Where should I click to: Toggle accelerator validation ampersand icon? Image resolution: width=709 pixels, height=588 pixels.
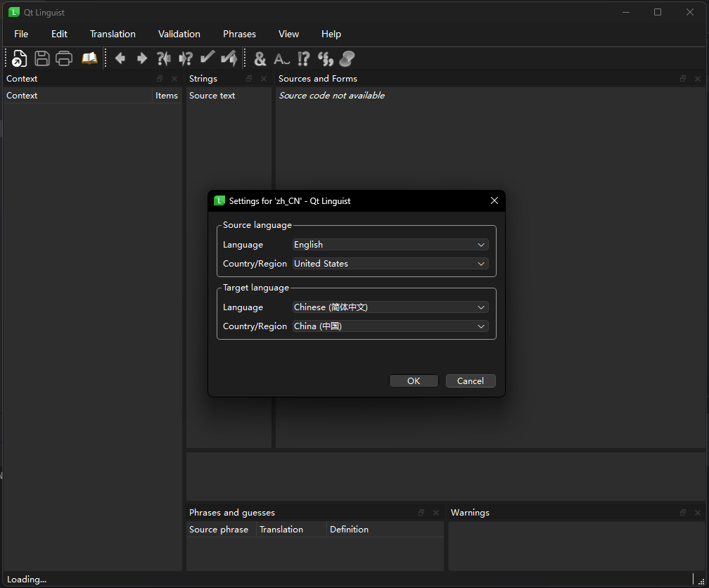(x=260, y=59)
